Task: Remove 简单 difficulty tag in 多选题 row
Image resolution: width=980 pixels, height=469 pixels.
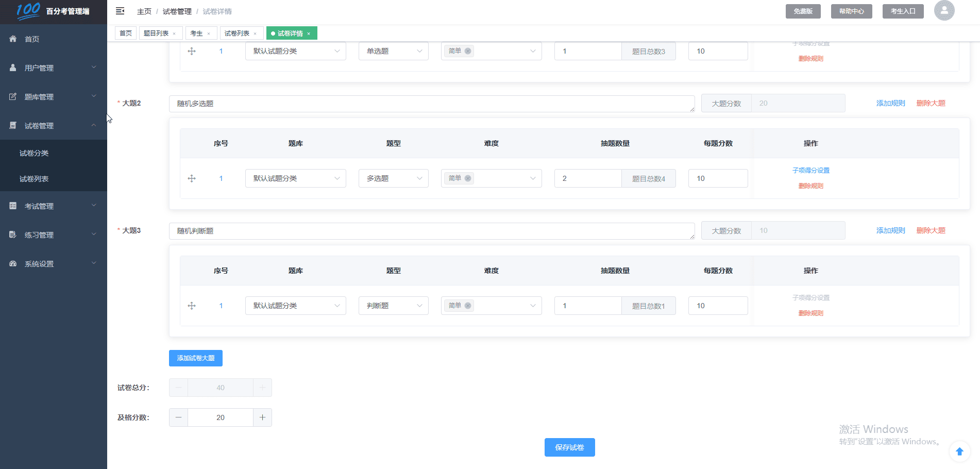Action: (468, 178)
